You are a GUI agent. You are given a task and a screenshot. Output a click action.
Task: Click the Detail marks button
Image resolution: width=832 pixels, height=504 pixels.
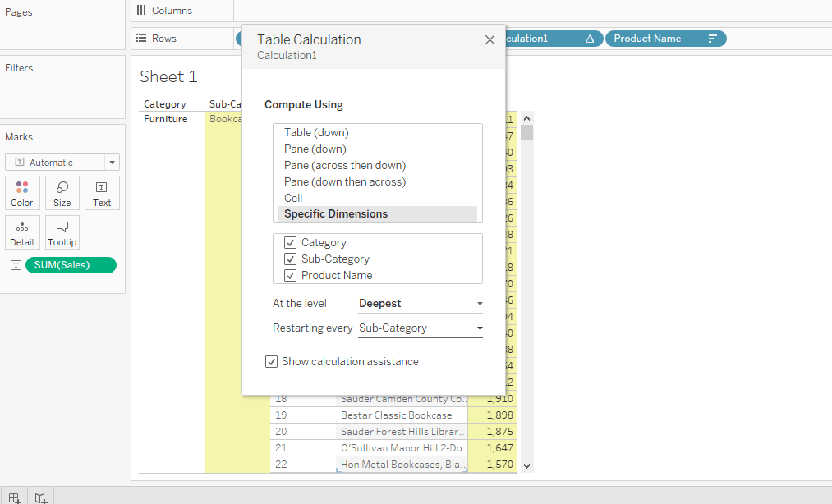22,232
